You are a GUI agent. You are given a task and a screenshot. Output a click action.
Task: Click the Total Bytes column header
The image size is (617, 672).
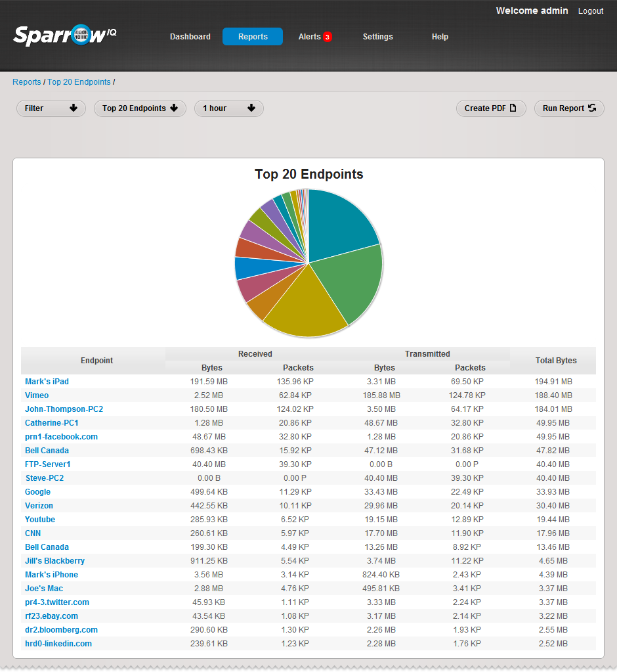click(556, 361)
